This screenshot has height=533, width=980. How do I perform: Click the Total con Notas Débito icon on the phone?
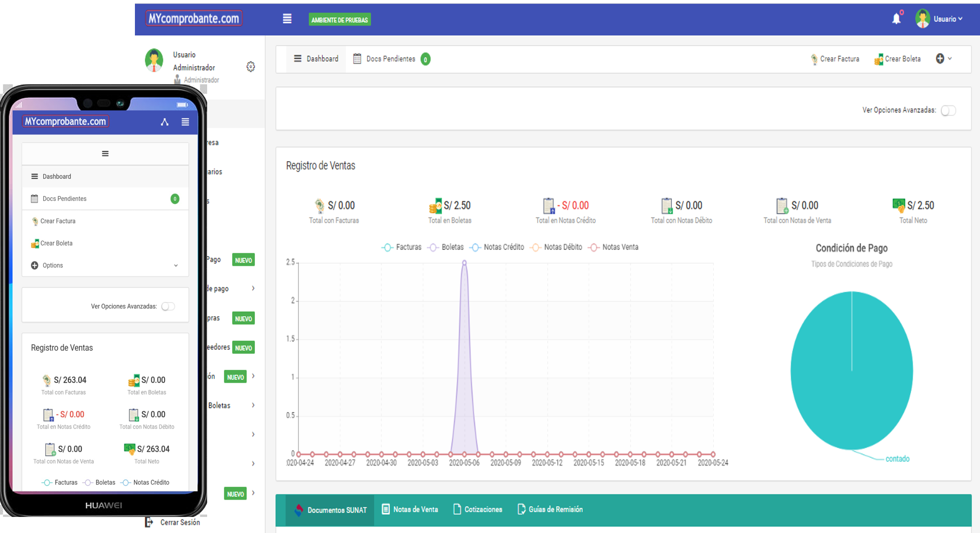tap(133, 415)
